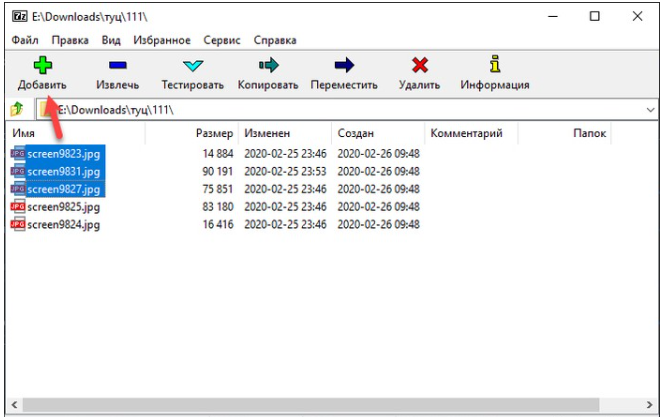662x417 pixels.
Task: Click the blue minus Extract (Извлечь) icon
Action: pyautogui.click(x=117, y=66)
